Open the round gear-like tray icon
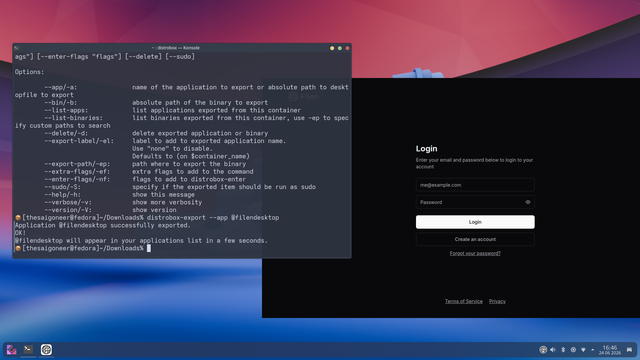Screen dimensions: 640x360 (x=573, y=350)
